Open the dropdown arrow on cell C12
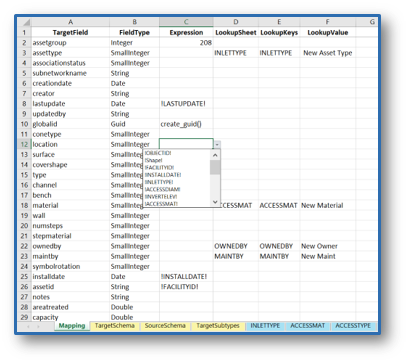This screenshot has width=409, height=363. 217,145
